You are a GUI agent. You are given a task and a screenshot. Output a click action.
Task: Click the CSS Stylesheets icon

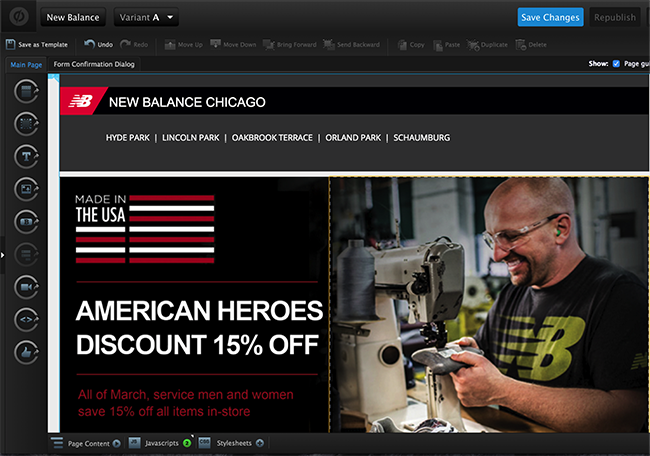coord(205,443)
